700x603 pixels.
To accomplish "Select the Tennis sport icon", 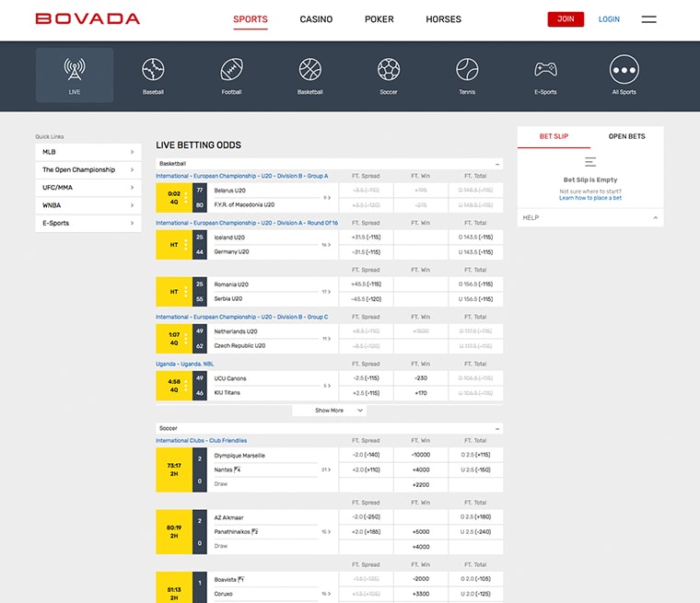I will click(x=467, y=70).
